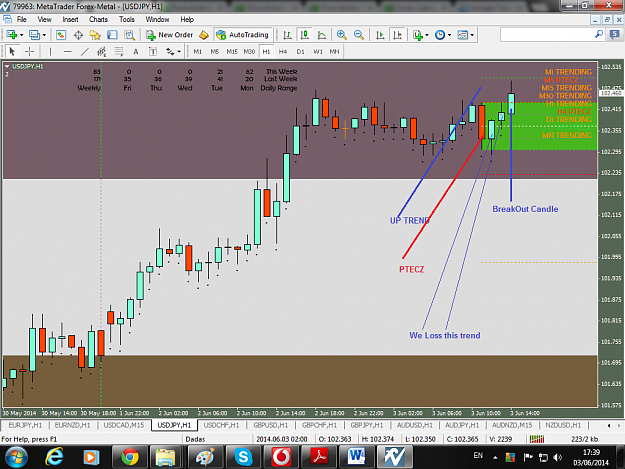Image resolution: width=625 pixels, height=469 pixels.
Task: Open a new chart window
Action: tap(11, 35)
